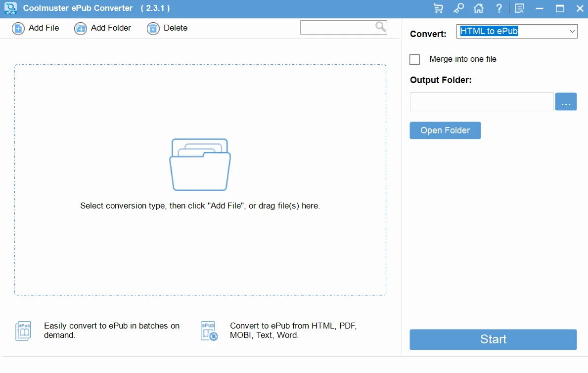Open the shopping cart purchase icon
Image resolution: width=588 pixels, height=373 pixels.
tap(438, 8)
